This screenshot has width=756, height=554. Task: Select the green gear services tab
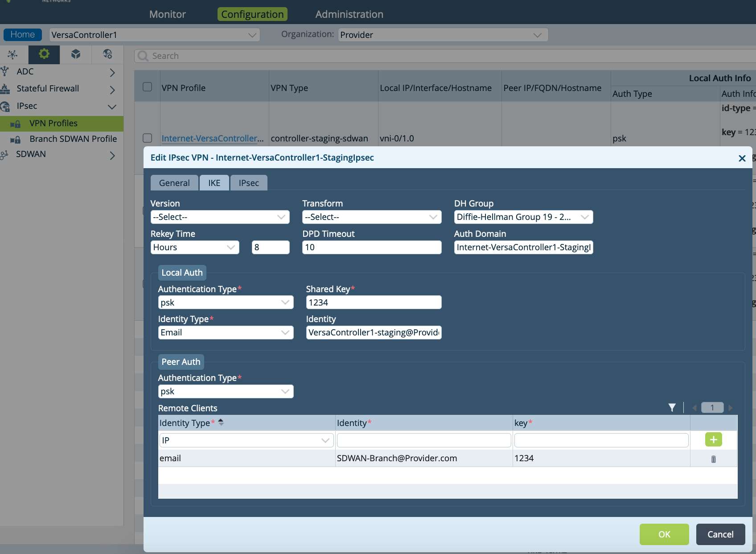coord(44,54)
